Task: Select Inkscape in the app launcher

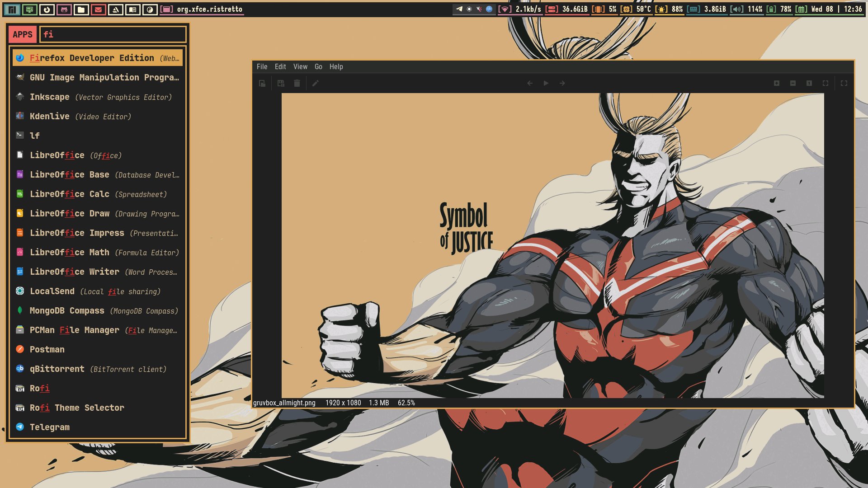Action: click(x=98, y=97)
